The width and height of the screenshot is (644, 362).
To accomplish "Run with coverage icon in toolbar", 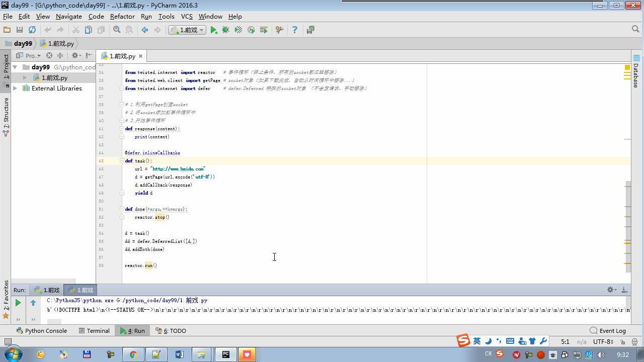I will pyautogui.click(x=238, y=30).
